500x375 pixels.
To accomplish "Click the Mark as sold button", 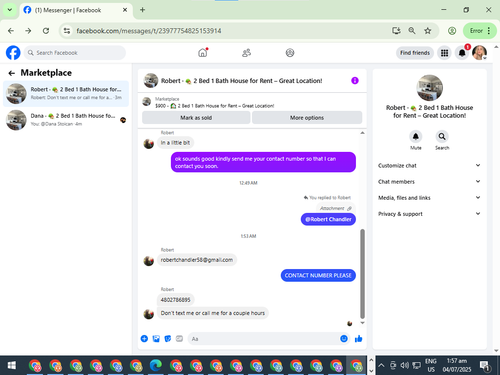I will point(196,118).
